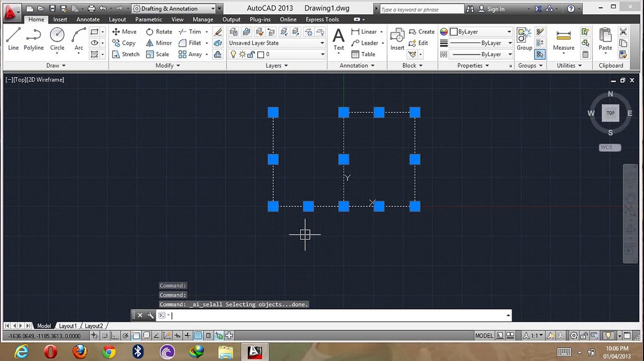Switch to the Layout1 tab
Screen dimensions: 644x361
coord(68,326)
